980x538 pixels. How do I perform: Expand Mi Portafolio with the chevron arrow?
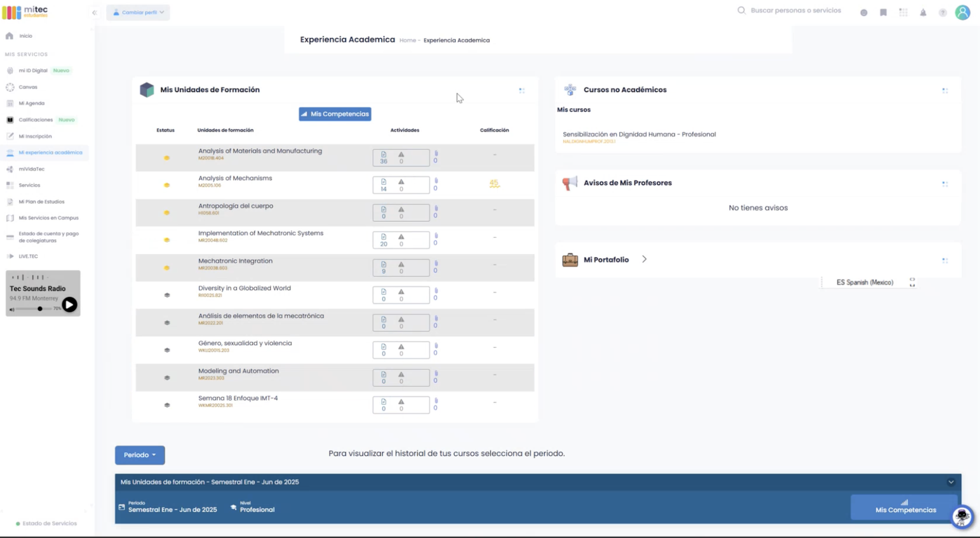tap(644, 259)
